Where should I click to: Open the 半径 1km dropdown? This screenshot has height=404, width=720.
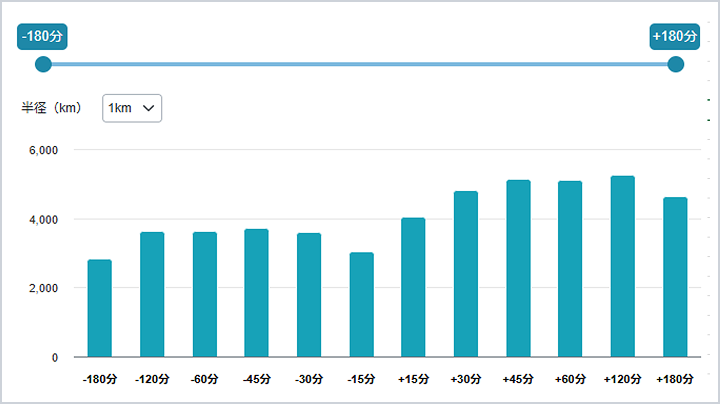tap(132, 108)
